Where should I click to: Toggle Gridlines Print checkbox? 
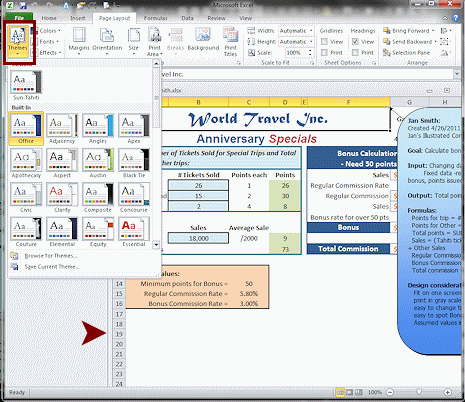[x=324, y=53]
